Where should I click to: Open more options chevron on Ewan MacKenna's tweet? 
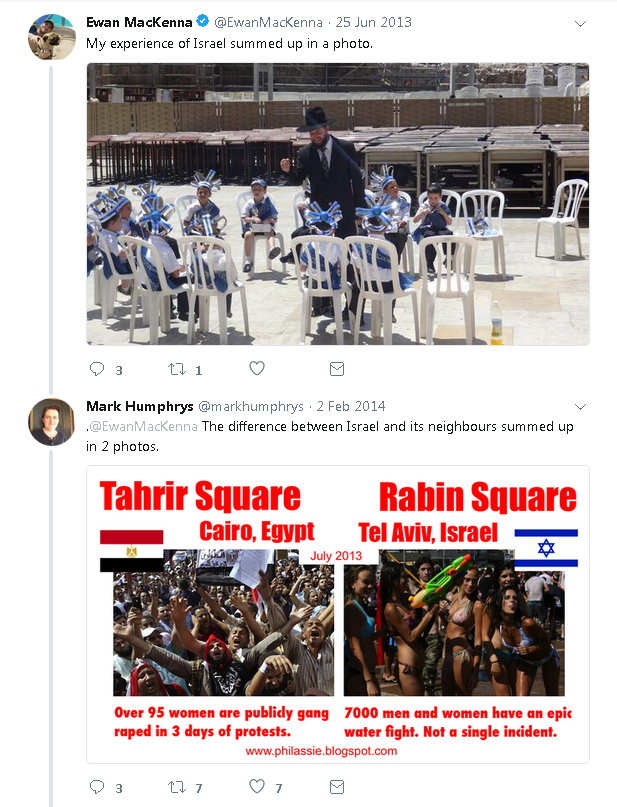click(x=580, y=24)
